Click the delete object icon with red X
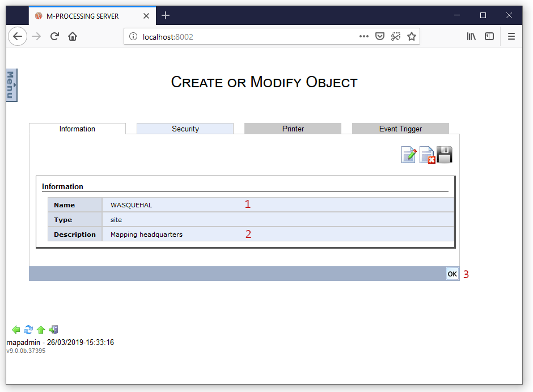This screenshot has width=533, height=392. pos(427,155)
